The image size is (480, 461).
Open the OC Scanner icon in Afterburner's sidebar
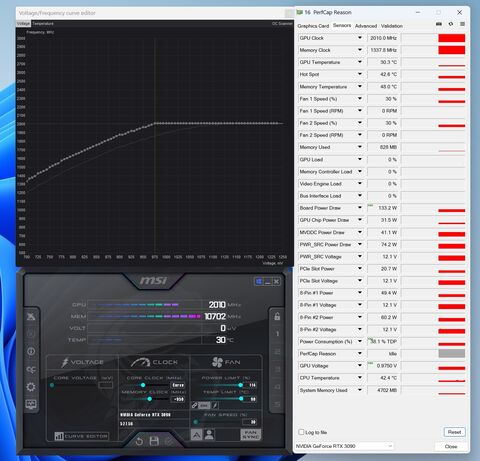pos(31,369)
